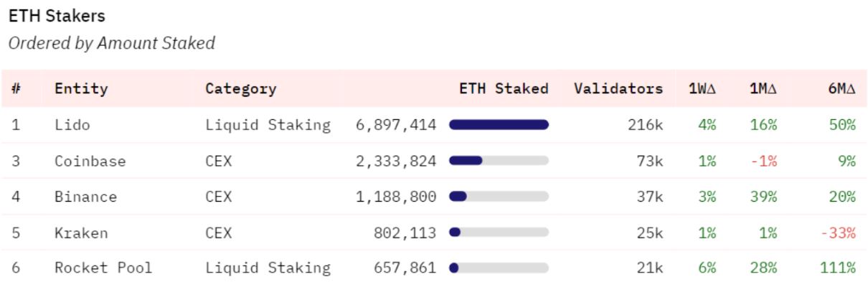Click Rocket Pool's 111% six-month change

tap(839, 268)
